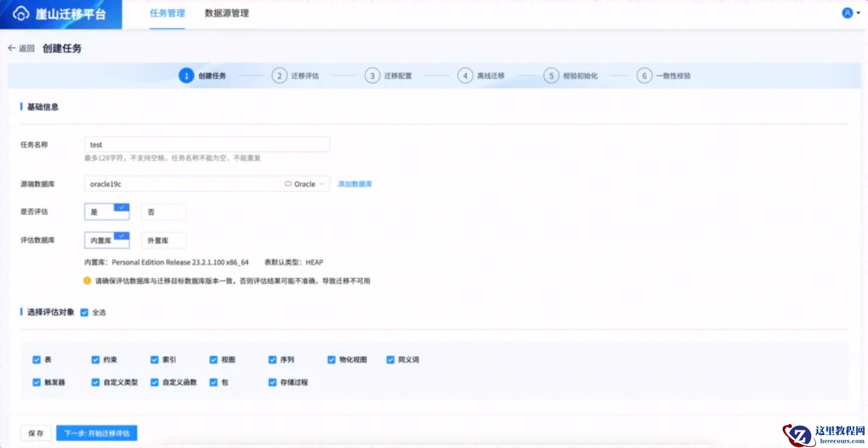Click step 1 circle 创建任务
The width and height of the screenshot is (868, 448).
point(186,76)
